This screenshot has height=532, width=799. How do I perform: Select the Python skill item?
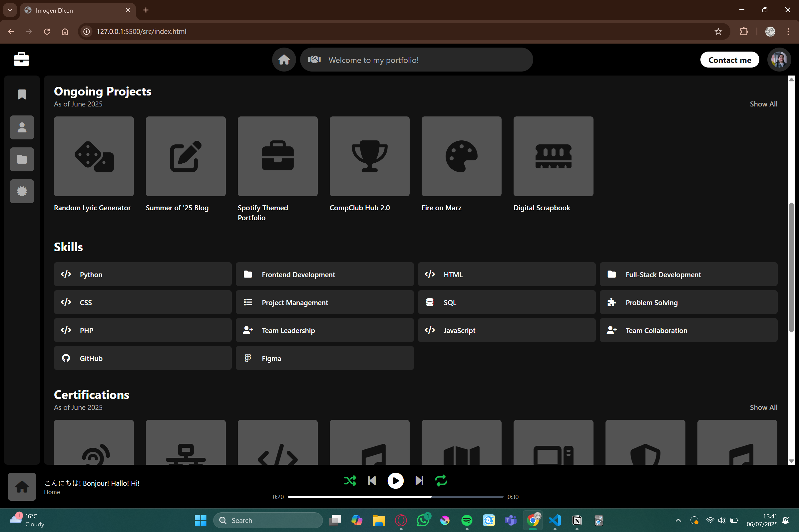[143, 274]
